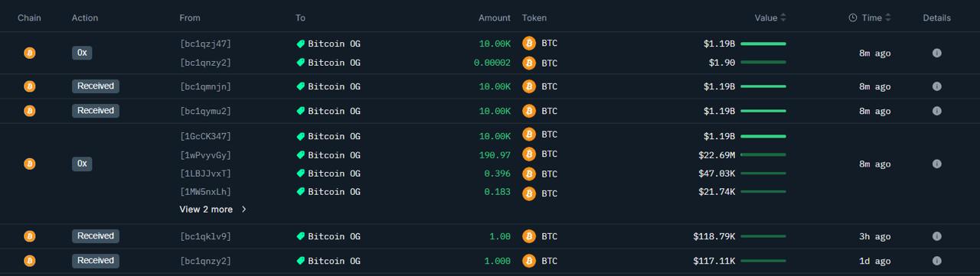
Task: Click info icon on the 3h ago row
Action: tap(936, 236)
